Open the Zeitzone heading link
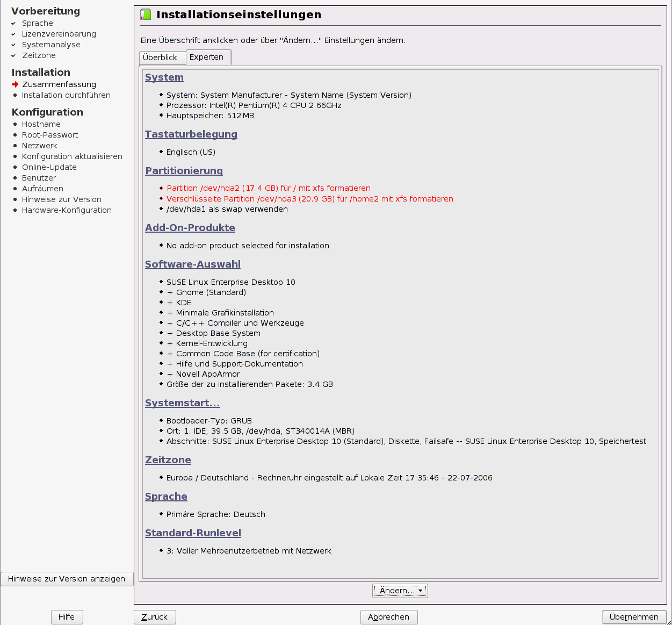 point(168,460)
